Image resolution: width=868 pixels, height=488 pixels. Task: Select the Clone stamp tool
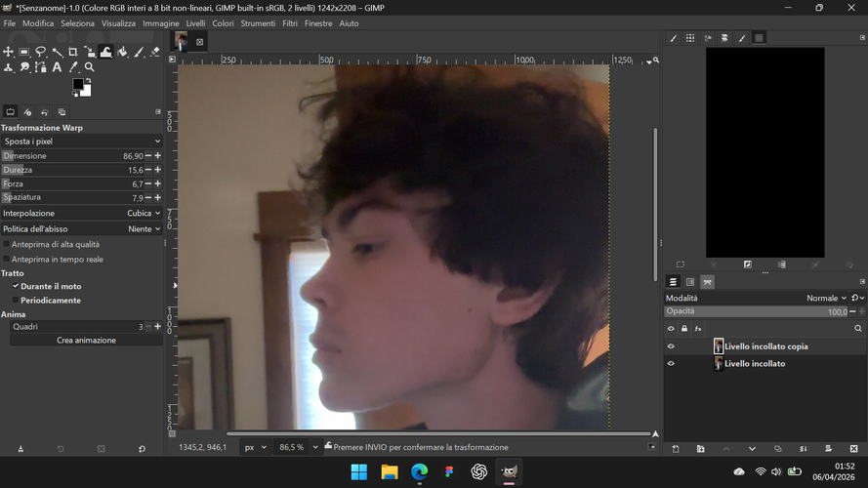(x=8, y=67)
